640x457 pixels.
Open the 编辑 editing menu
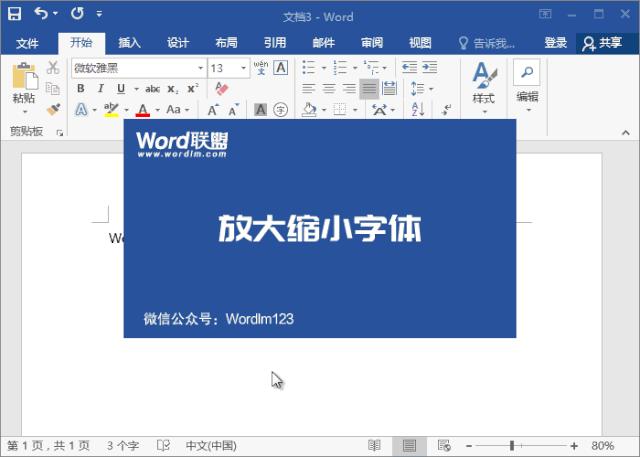tap(527, 86)
